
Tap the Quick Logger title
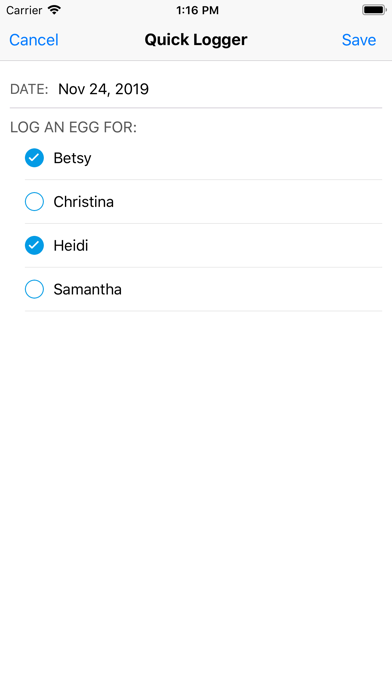coord(196,40)
